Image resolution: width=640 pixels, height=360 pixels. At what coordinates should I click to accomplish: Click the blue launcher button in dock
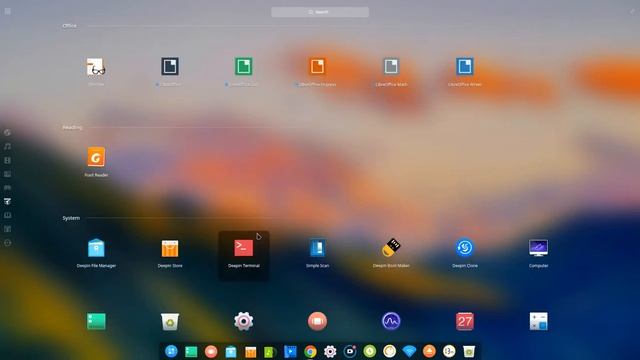171,351
